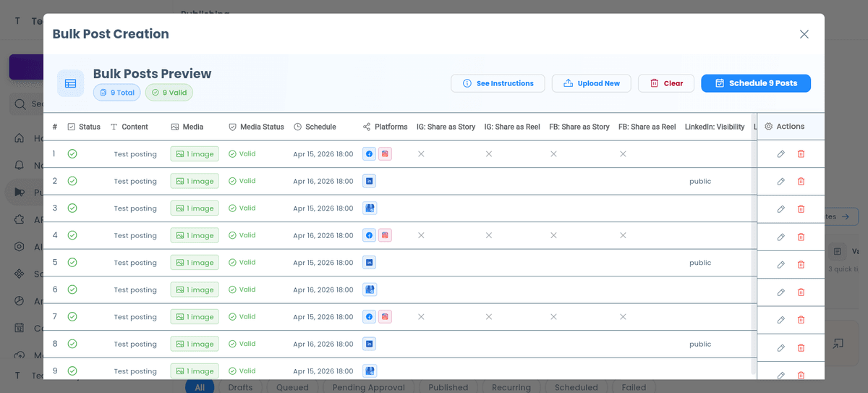Toggle IG Share as Story in row 4

(x=421, y=235)
